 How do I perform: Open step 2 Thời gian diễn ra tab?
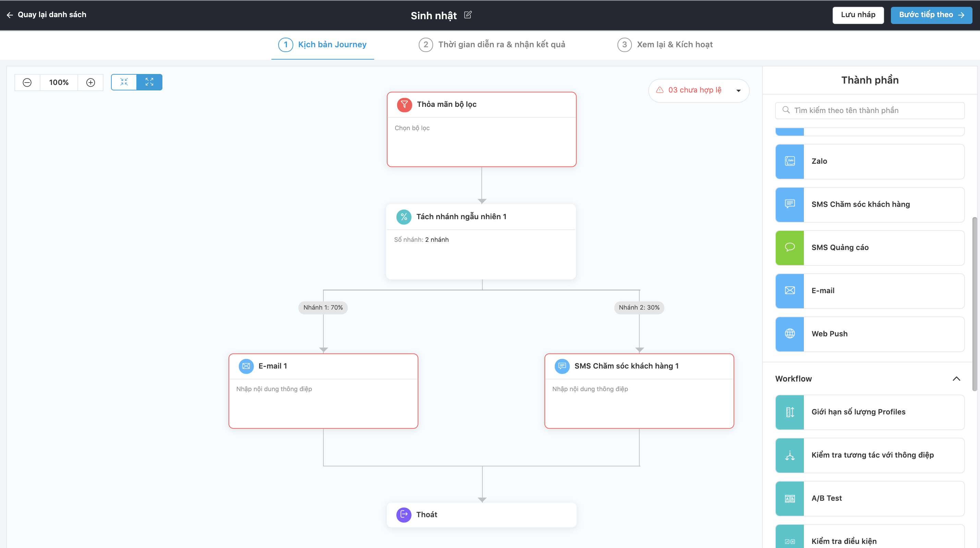(492, 45)
